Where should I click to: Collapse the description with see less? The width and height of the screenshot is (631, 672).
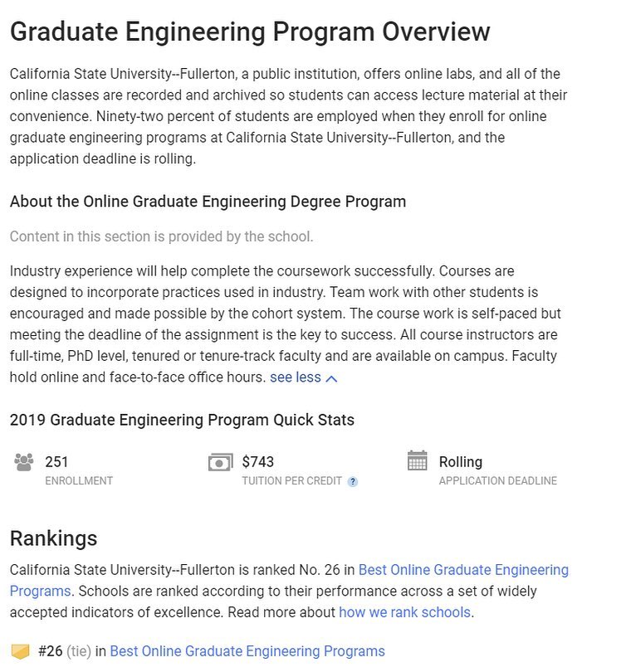click(x=295, y=377)
